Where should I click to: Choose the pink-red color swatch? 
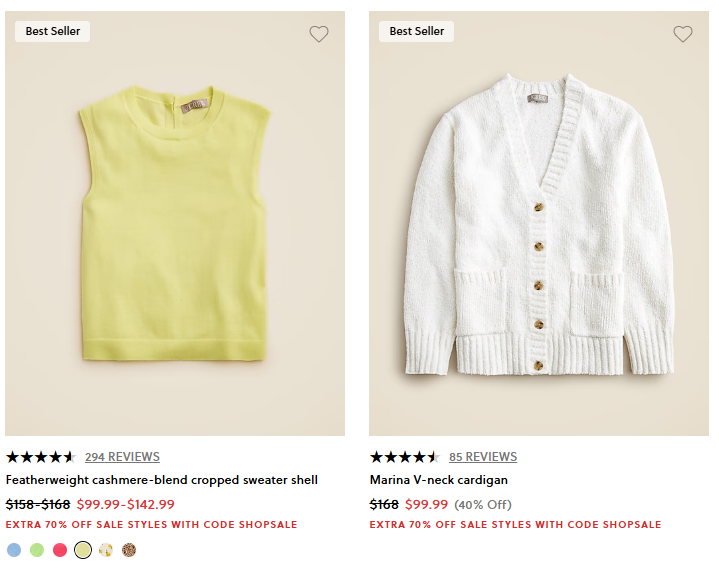pos(60,549)
